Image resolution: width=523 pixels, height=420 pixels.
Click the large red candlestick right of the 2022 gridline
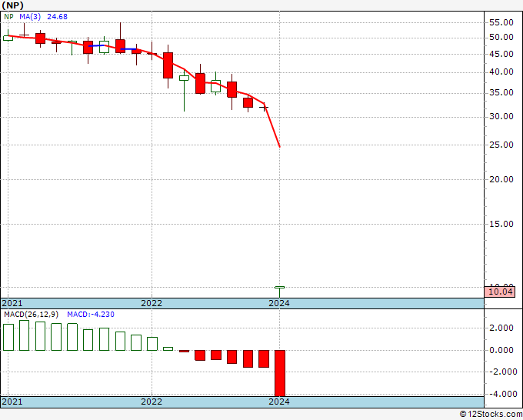coord(168,65)
